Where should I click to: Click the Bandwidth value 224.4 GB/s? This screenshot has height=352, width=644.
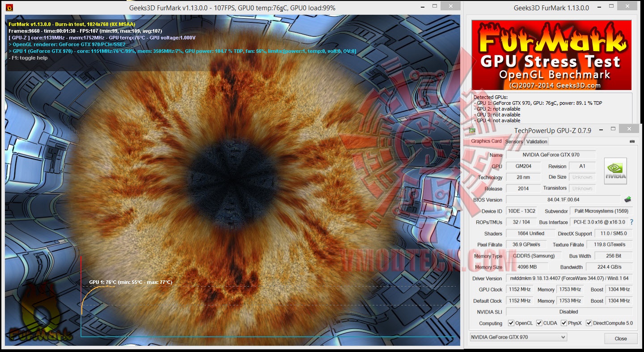(x=610, y=267)
